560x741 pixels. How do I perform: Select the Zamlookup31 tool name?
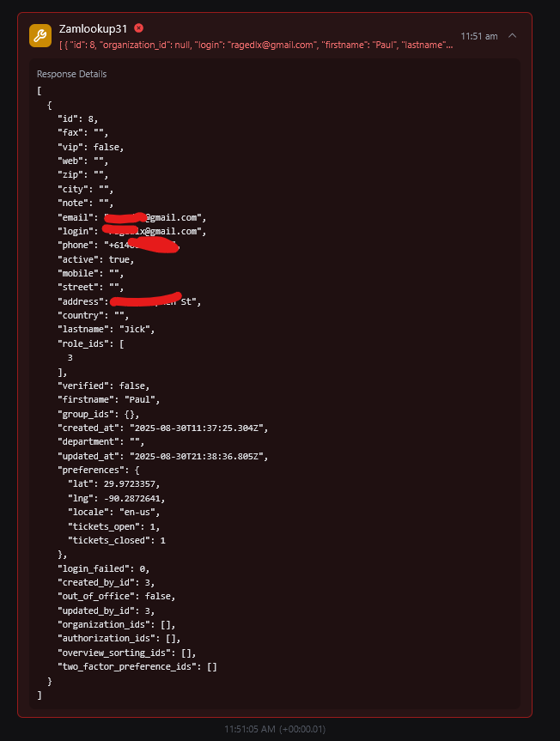93,29
